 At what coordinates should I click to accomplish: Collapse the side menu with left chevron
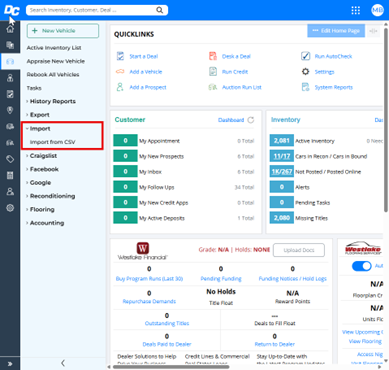pyautogui.click(x=63, y=363)
